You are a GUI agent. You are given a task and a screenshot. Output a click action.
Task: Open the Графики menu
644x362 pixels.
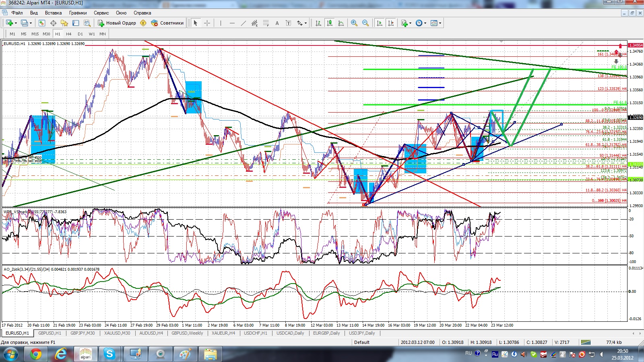pos(78,13)
